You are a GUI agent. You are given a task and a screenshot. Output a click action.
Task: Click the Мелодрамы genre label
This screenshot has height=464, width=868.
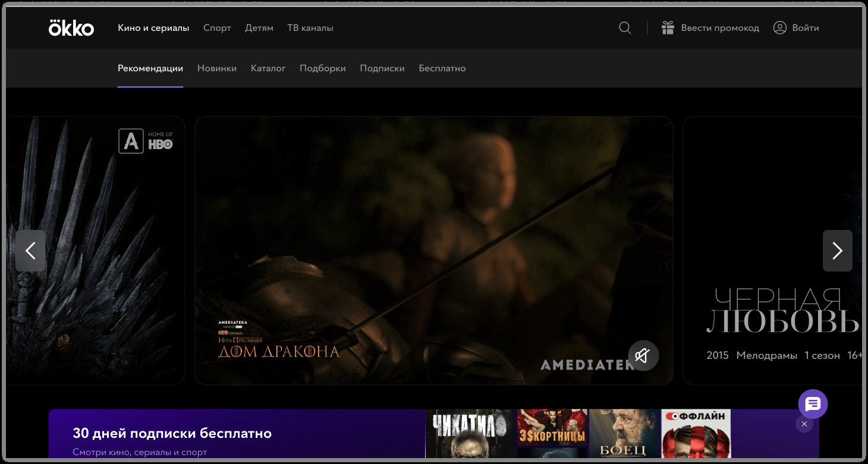coord(766,355)
